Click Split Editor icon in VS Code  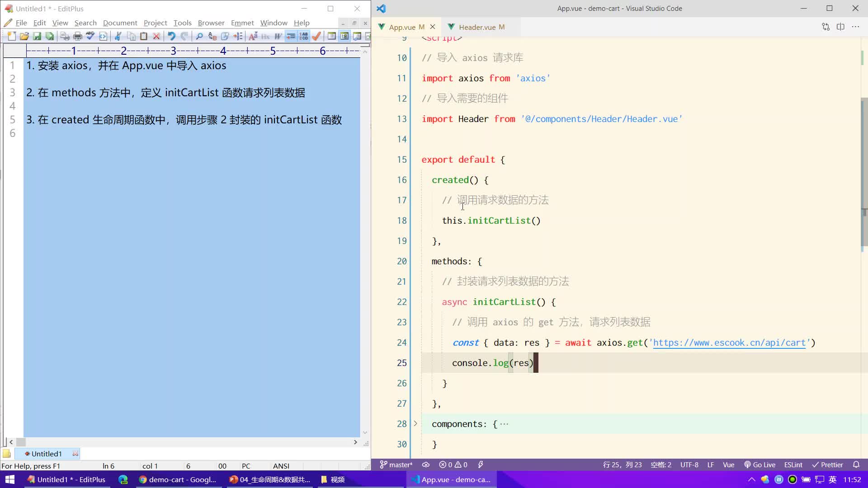coord(840,27)
